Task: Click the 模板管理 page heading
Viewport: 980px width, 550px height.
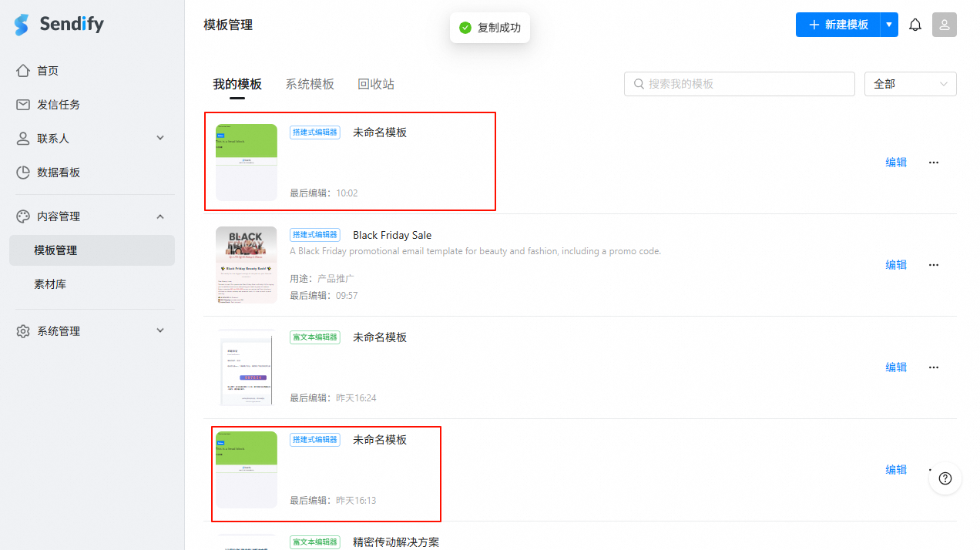Action: coord(228,25)
